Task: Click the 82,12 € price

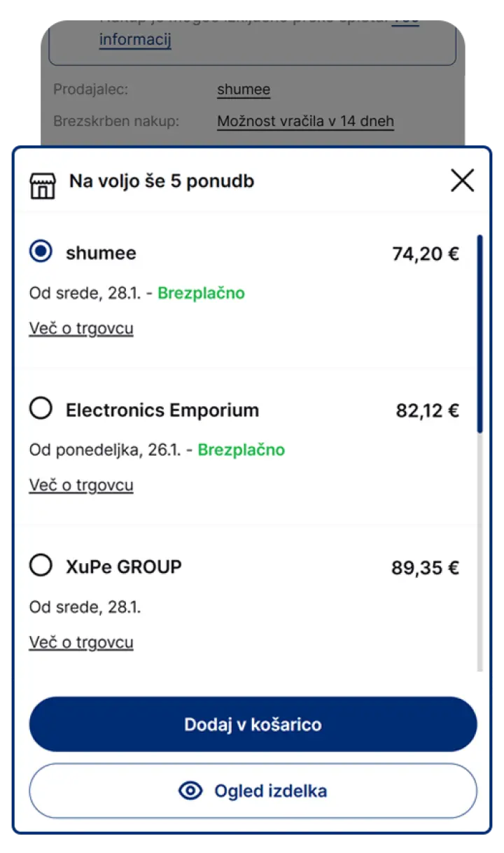Action: click(x=427, y=410)
